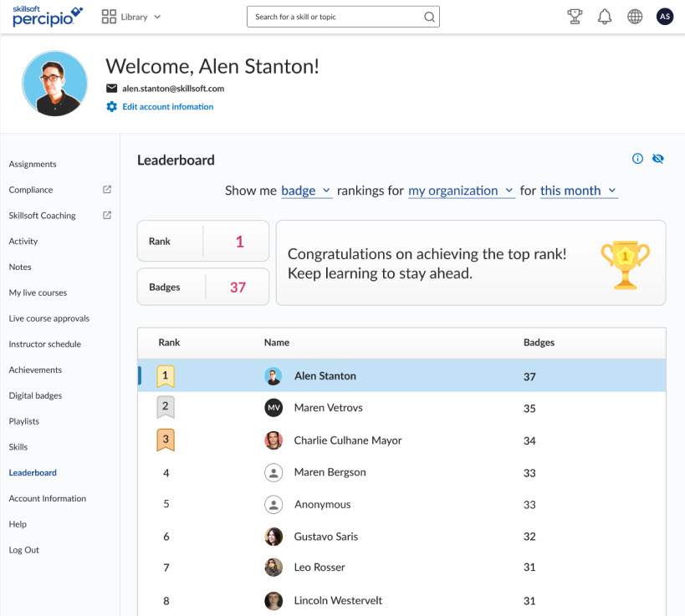Click the external link icon beside Compliance

pos(107,190)
